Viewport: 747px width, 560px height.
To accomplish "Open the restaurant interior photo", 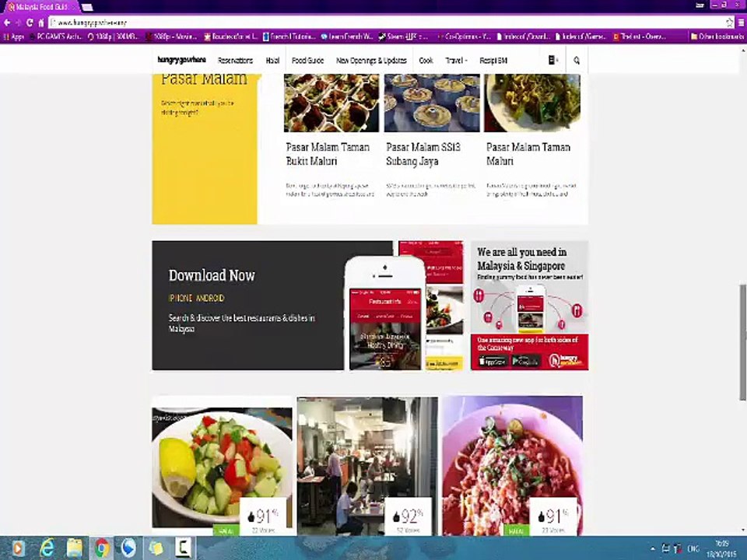I will point(367,466).
